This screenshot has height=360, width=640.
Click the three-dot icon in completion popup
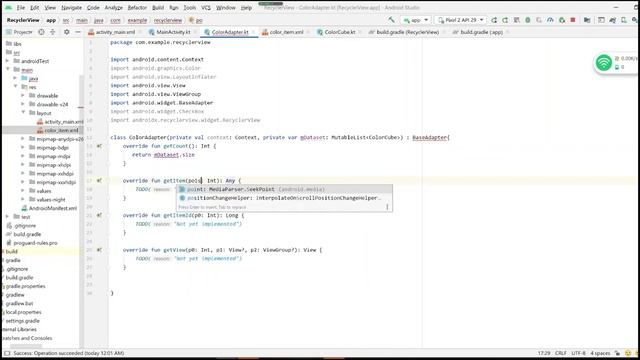pos(387,207)
